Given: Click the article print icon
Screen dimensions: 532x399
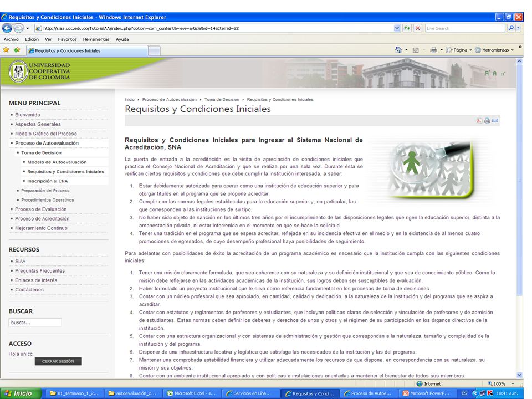Looking at the screenshot, I should (x=487, y=120).
